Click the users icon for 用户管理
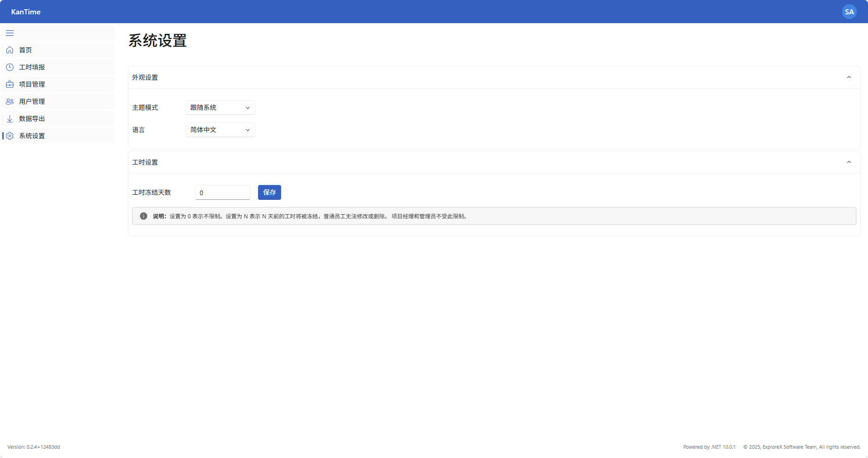Viewport: 868px width, 458px height. (10, 102)
